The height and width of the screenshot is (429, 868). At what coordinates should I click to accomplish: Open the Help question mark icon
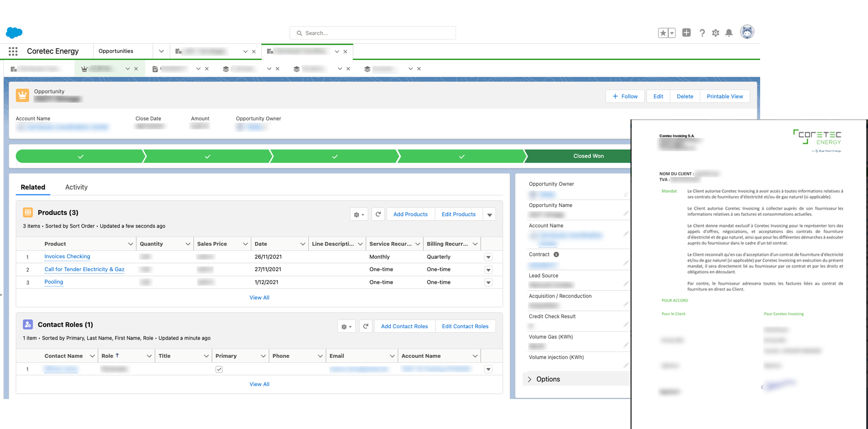(x=702, y=33)
